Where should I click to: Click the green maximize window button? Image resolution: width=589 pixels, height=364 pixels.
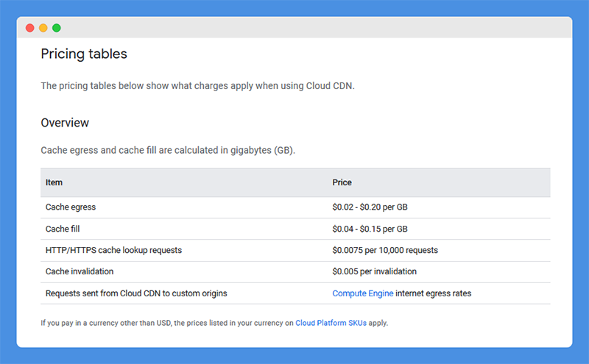pos(57,28)
